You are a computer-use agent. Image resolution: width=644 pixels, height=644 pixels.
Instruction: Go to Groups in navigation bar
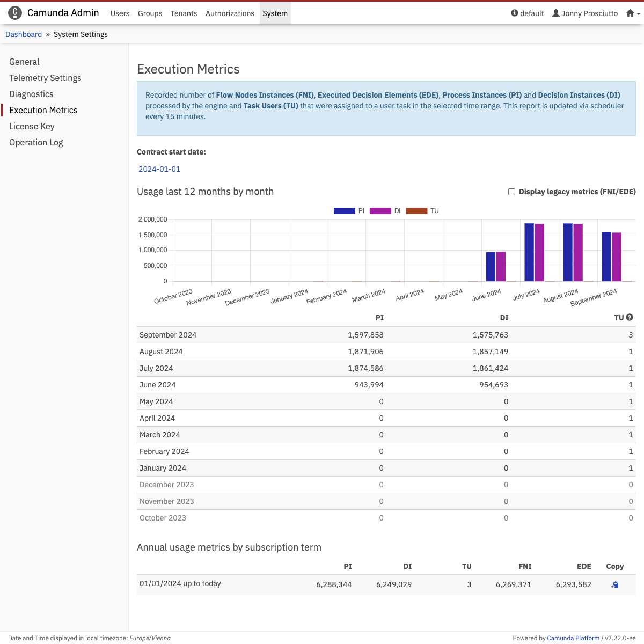150,13
